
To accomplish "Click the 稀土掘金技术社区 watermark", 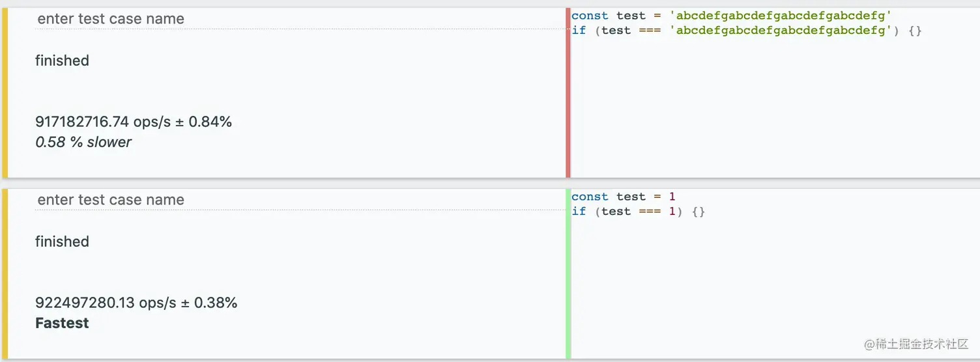I will click(916, 344).
